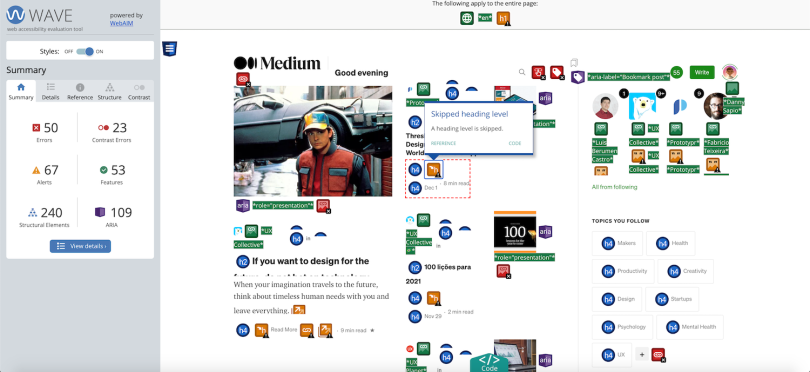Click the polar bear UX Collective avatar
810x372 pixels.
coord(642,107)
